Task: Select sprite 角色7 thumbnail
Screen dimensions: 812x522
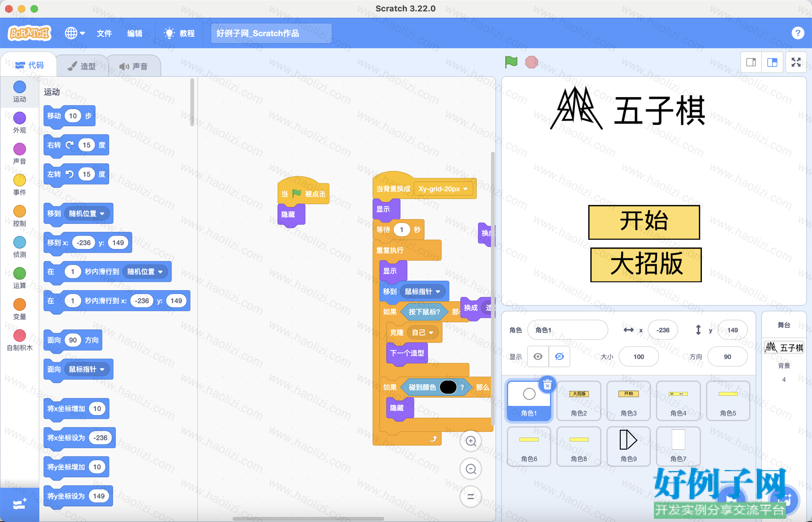Action: (678, 446)
